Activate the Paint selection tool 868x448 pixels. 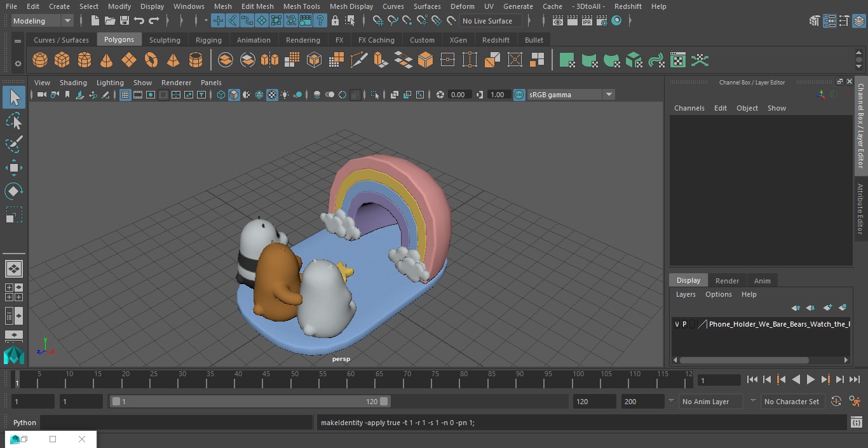pos(14,144)
